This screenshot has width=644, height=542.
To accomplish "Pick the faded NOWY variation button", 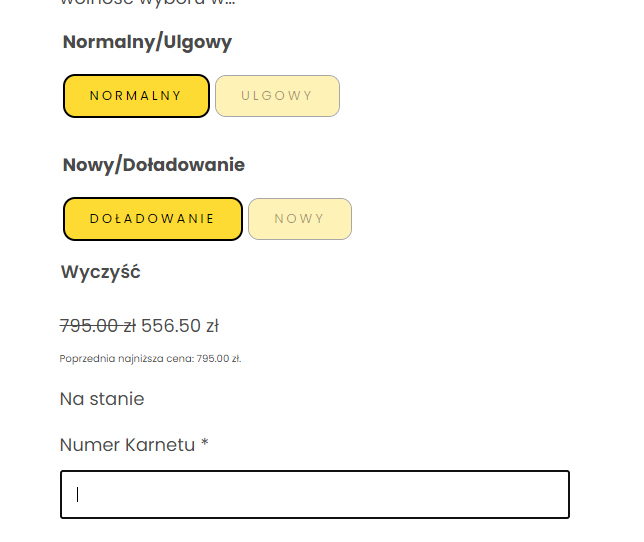I will coord(299,219).
